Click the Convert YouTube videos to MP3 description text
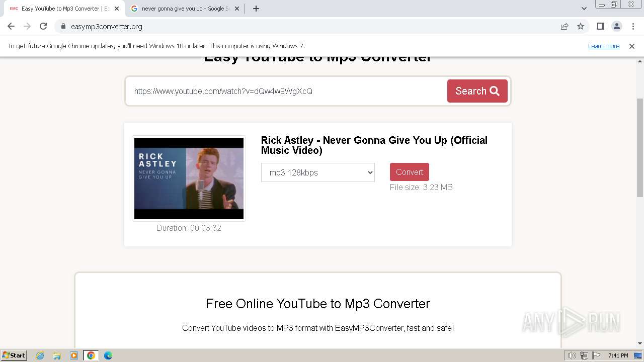 [318, 328]
